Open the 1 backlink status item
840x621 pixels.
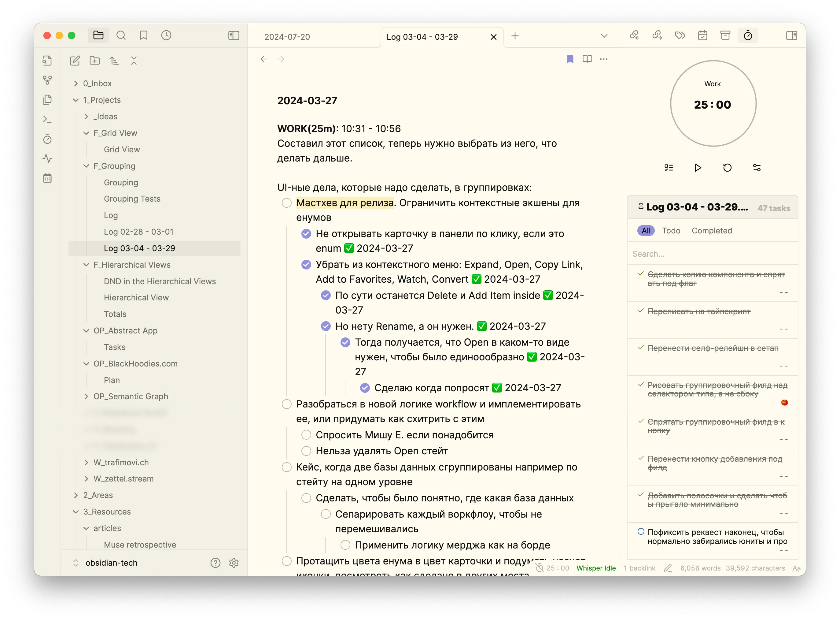(x=639, y=568)
